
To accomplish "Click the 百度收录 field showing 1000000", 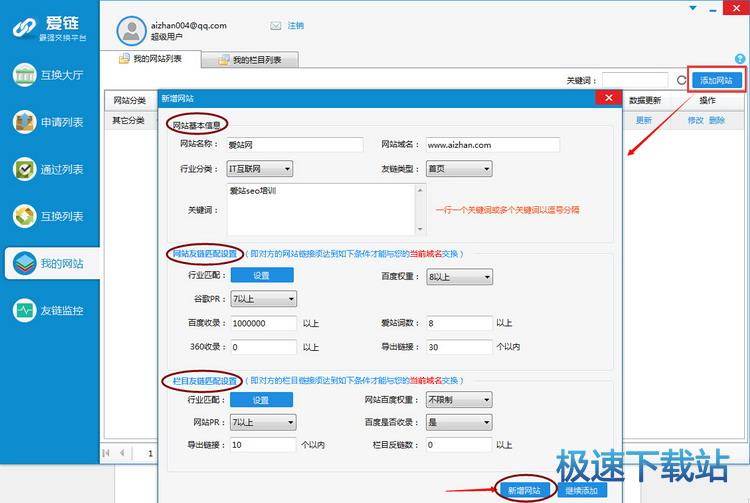I will pos(264,323).
